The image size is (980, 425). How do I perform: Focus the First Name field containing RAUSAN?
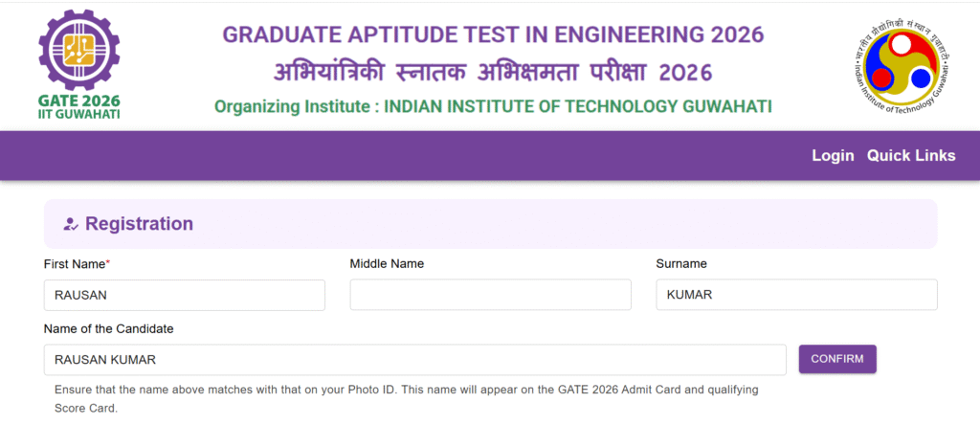click(185, 295)
